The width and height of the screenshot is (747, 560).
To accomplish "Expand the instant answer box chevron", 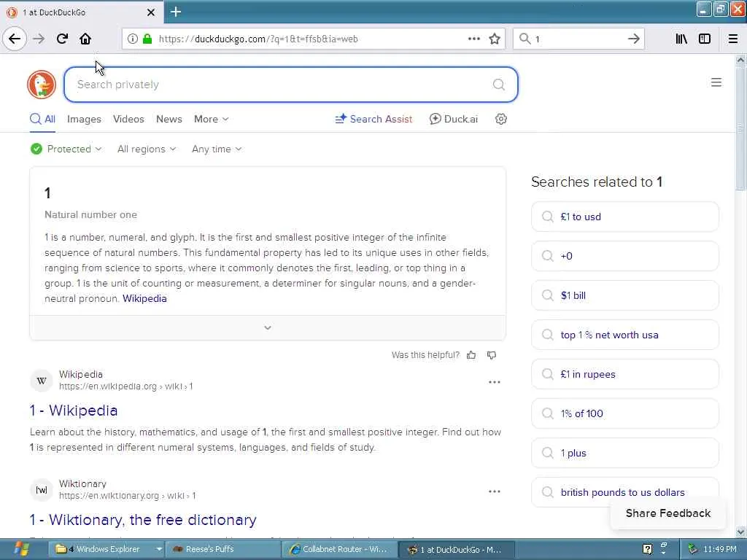I will pos(268,327).
